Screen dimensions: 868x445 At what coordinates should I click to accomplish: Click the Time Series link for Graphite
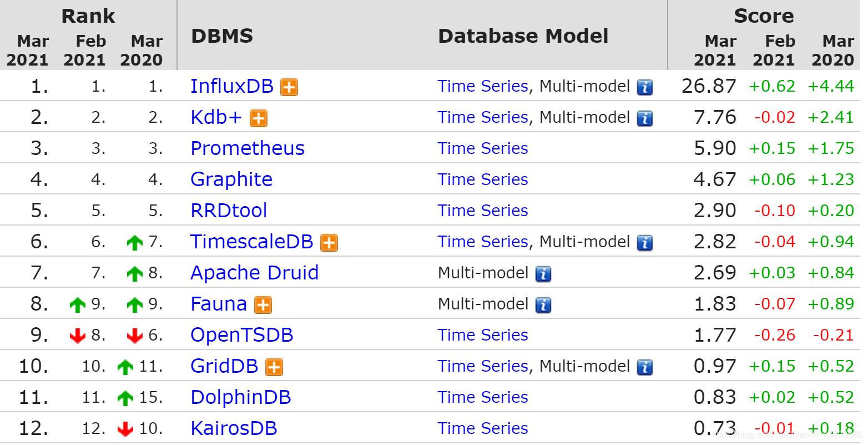[x=482, y=179]
